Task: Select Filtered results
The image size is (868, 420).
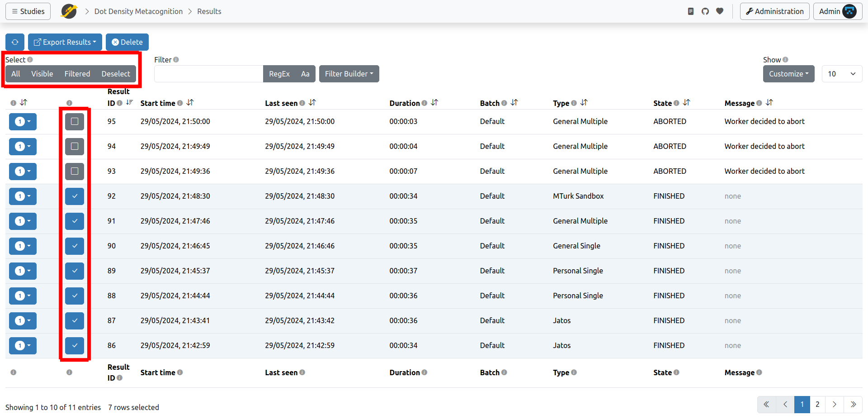Action: pyautogui.click(x=77, y=74)
